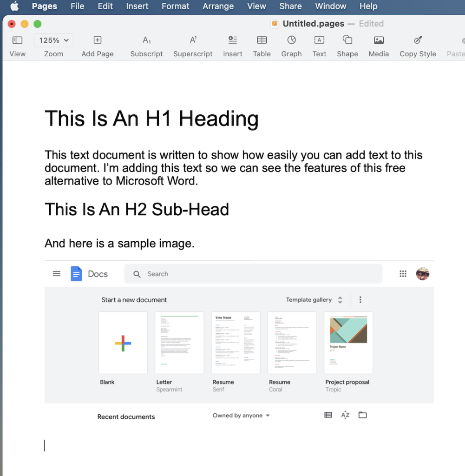This screenshot has height=476, width=465.
Task: Insert a Graph from toolbar
Action: 292,40
